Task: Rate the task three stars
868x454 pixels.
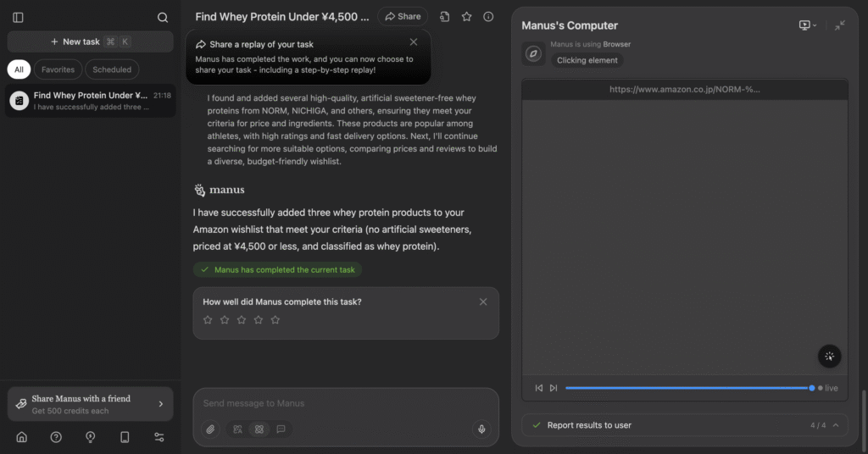Action: tap(242, 319)
